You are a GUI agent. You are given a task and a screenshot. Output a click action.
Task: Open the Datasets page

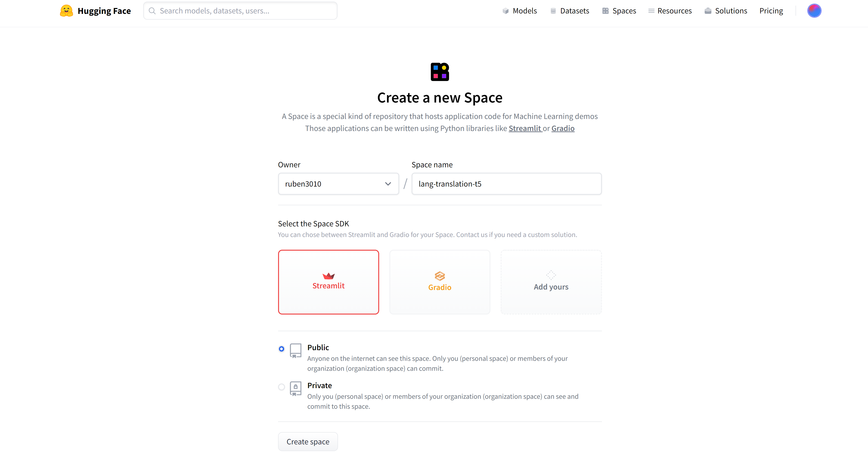click(570, 11)
